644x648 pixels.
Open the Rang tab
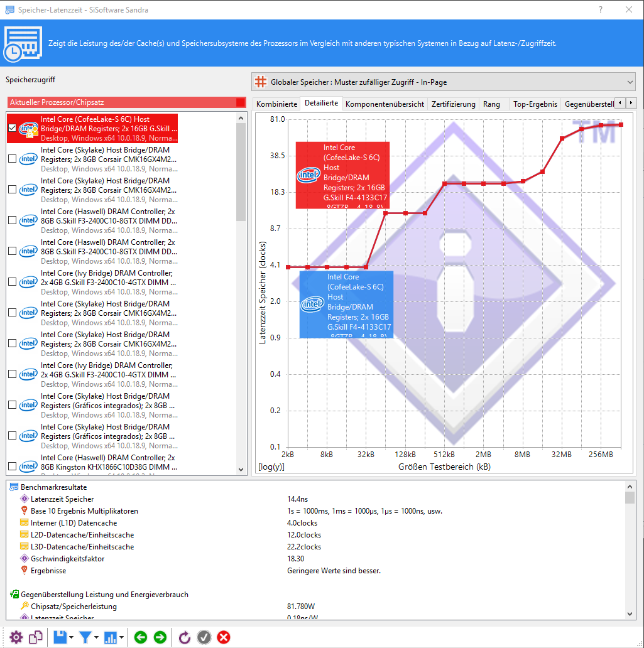pos(491,104)
